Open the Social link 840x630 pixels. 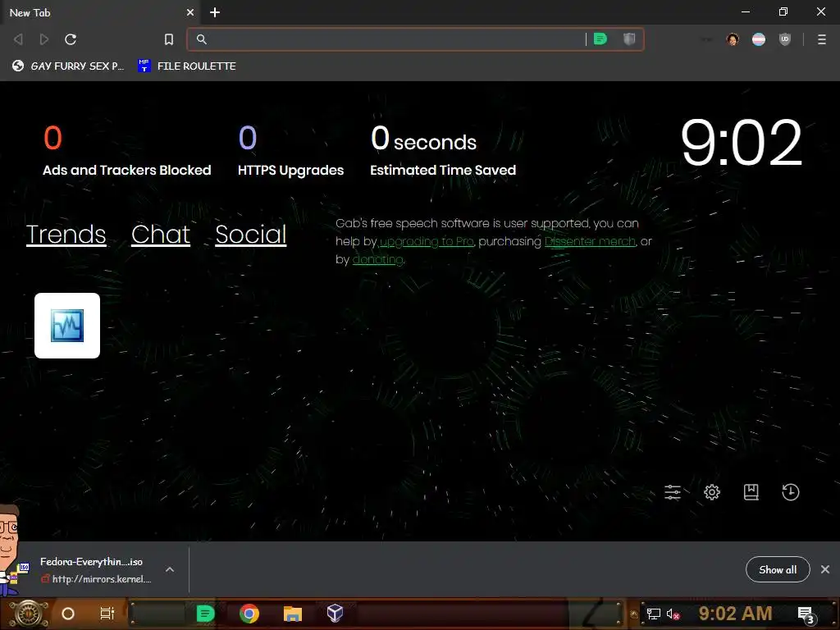[251, 234]
